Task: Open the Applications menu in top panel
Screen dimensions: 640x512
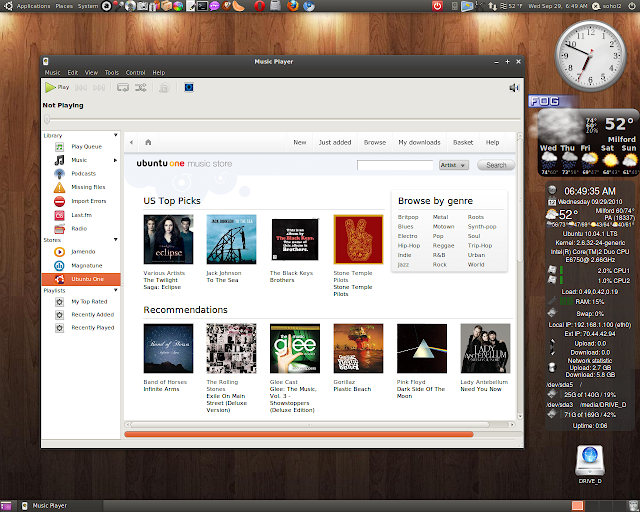Action: [33, 6]
